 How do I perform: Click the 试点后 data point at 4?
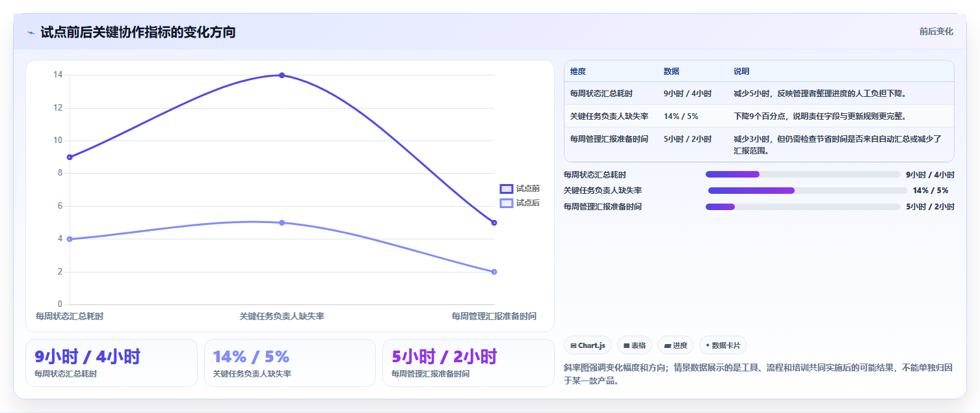click(x=70, y=239)
